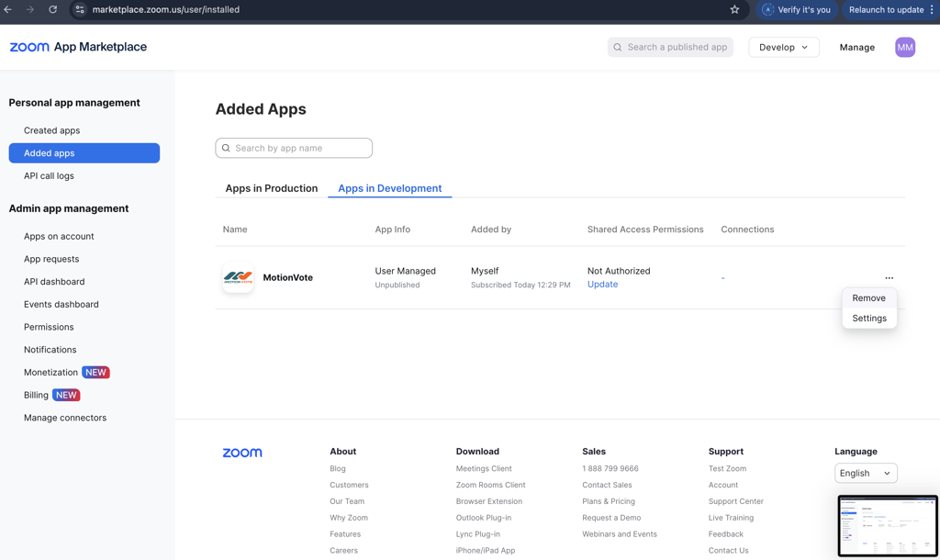Go back using the browser back arrow
Image resolution: width=940 pixels, height=560 pixels.
[8, 9]
